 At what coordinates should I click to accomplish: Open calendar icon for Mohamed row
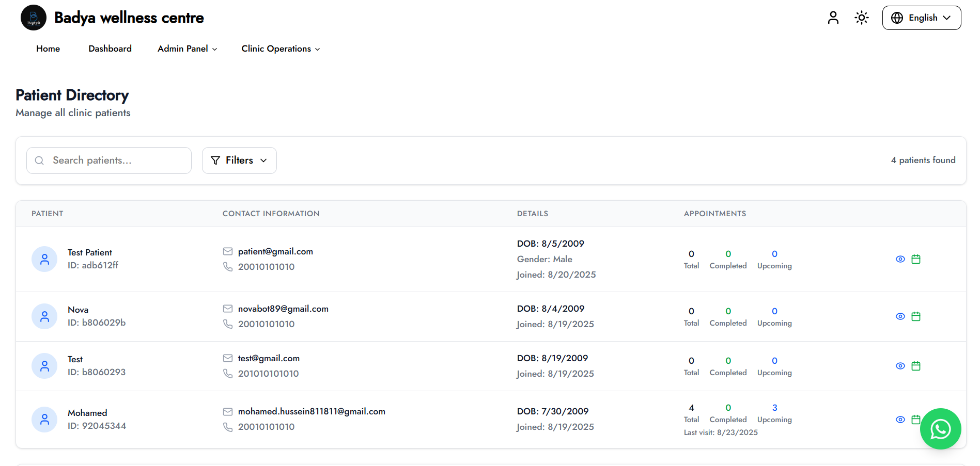(x=916, y=420)
